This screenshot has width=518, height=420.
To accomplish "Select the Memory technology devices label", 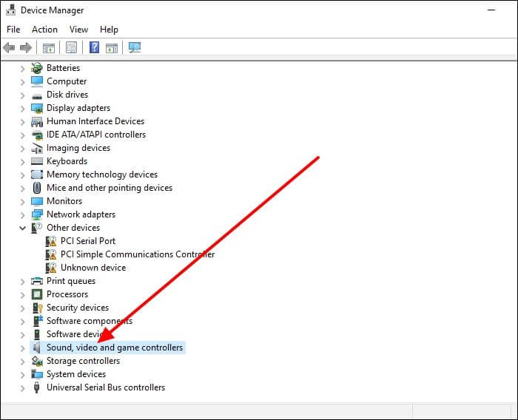I will coord(102,174).
